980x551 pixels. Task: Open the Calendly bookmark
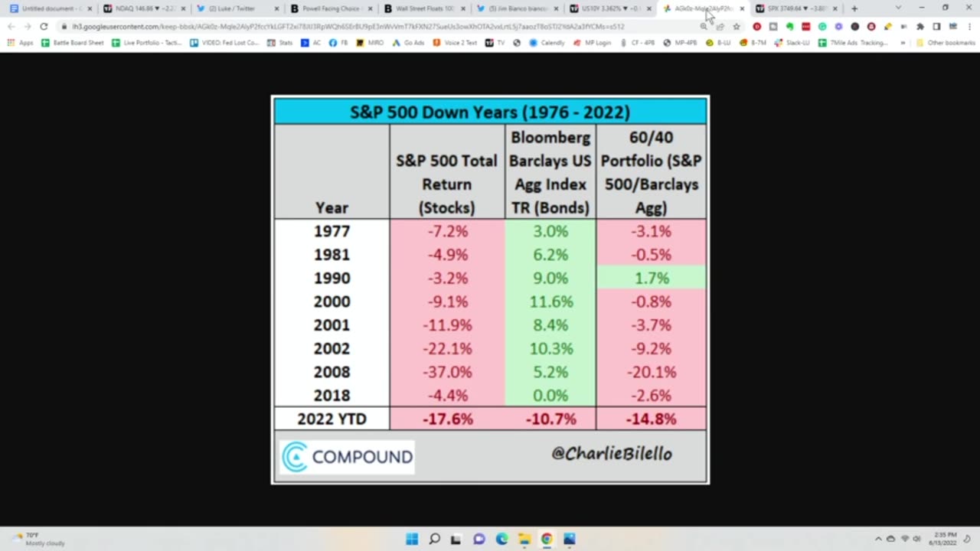[x=547, y=43]
